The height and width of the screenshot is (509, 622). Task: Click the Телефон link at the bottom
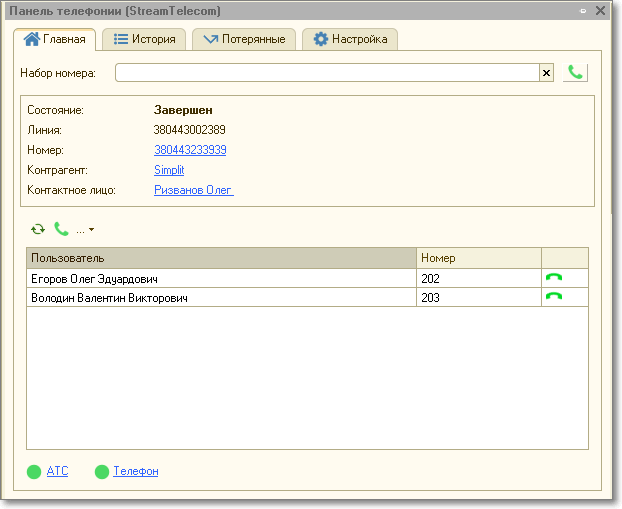(x=135, y=471)
